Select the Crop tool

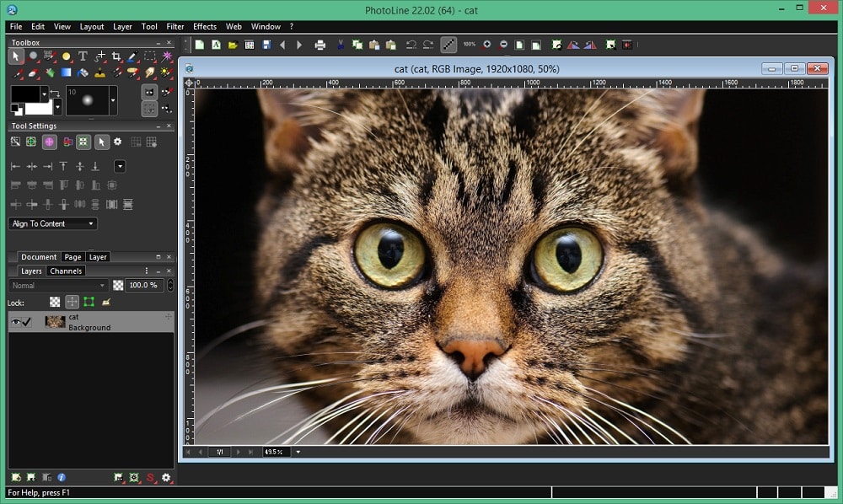coord(116,56)
